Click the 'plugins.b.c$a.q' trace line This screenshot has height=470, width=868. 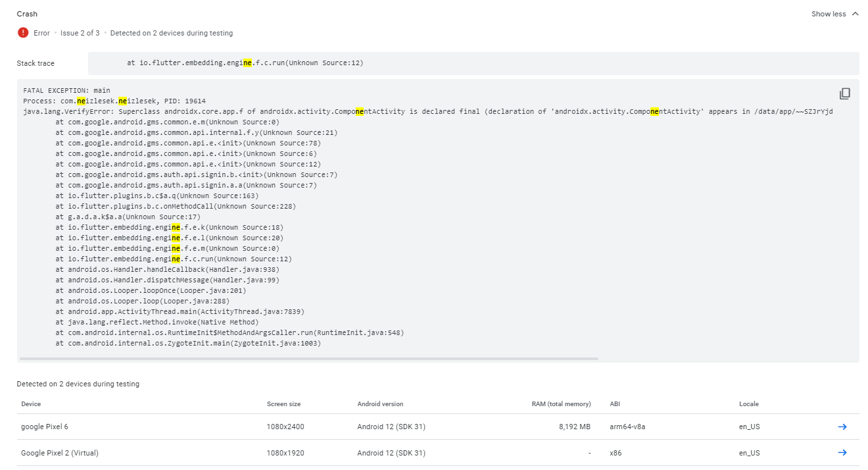click(157, 196)
